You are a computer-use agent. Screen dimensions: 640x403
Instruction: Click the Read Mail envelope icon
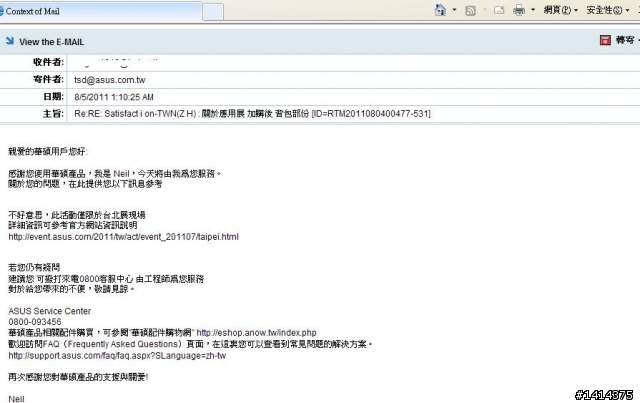[499, 10]
